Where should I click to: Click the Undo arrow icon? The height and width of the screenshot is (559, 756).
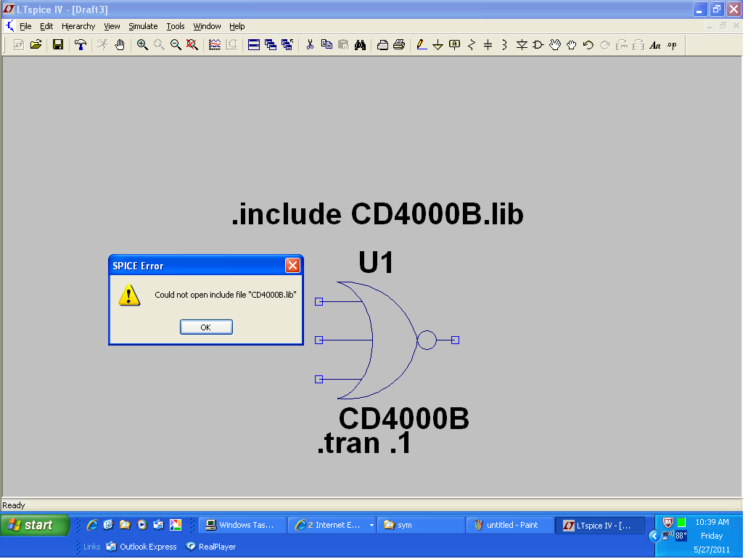[x=588, y=45]
